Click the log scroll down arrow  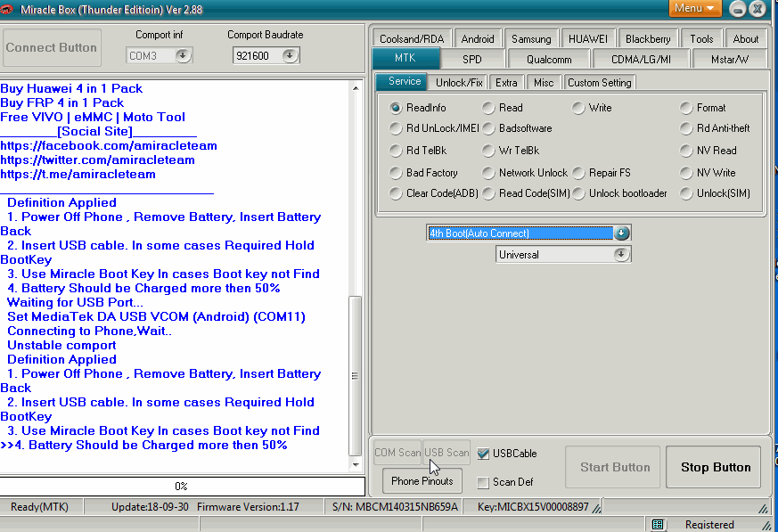pyautogui.click(x=356, y=465)
